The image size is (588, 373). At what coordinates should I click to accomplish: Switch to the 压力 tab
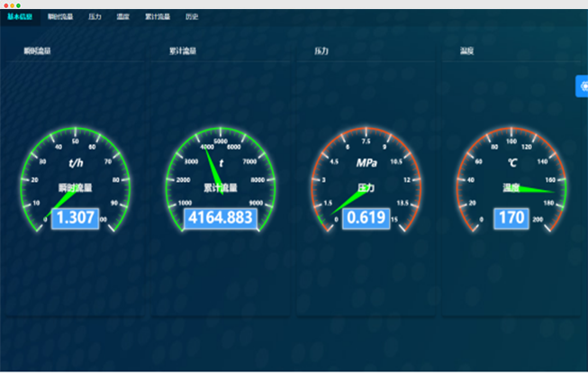95,17
